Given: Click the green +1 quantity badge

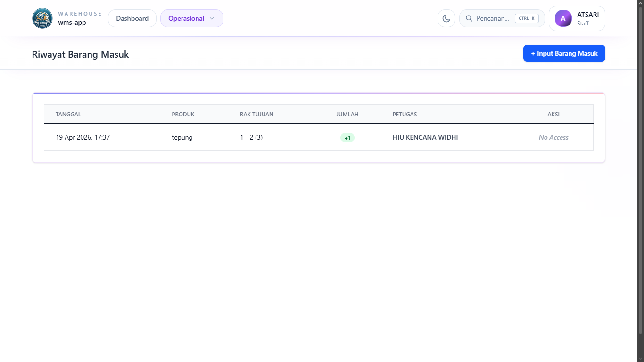Looking at the screenshot, I should click(347, 138).
